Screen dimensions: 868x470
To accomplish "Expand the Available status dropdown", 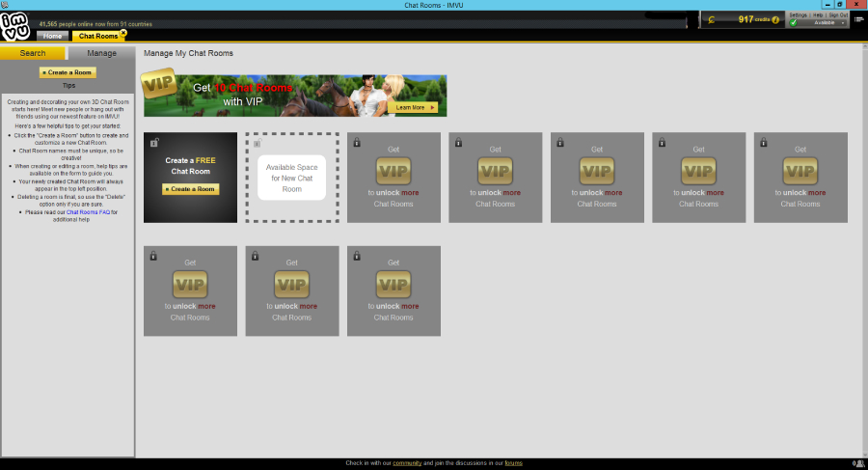I will [x=843, y=23].
